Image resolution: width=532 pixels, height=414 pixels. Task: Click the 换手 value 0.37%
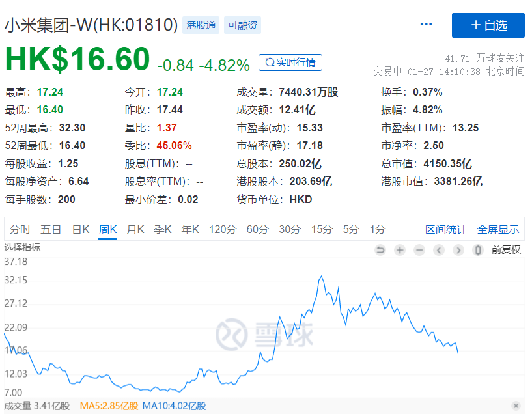click(x=428, y=92)
